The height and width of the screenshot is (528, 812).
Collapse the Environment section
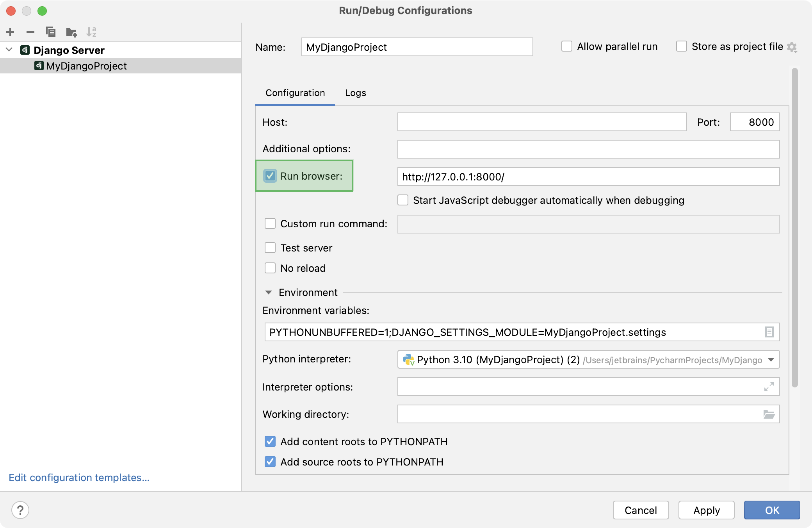[268, 292]
